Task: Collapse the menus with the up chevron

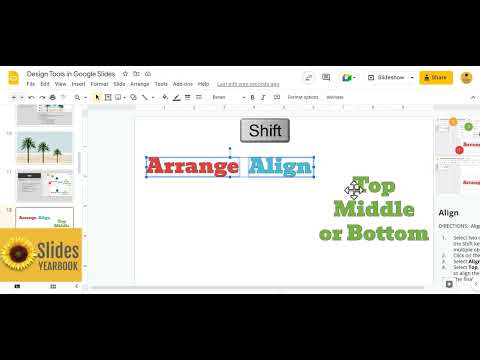Action: coord(473,97)
